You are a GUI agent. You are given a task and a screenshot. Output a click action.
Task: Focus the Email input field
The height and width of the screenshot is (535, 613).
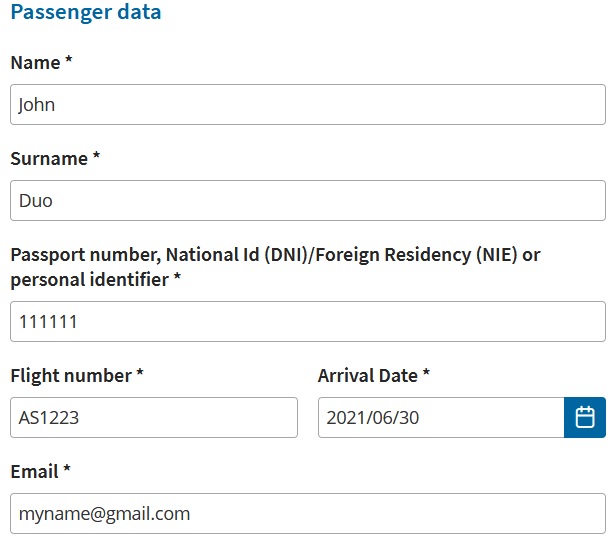pos(307,513)
